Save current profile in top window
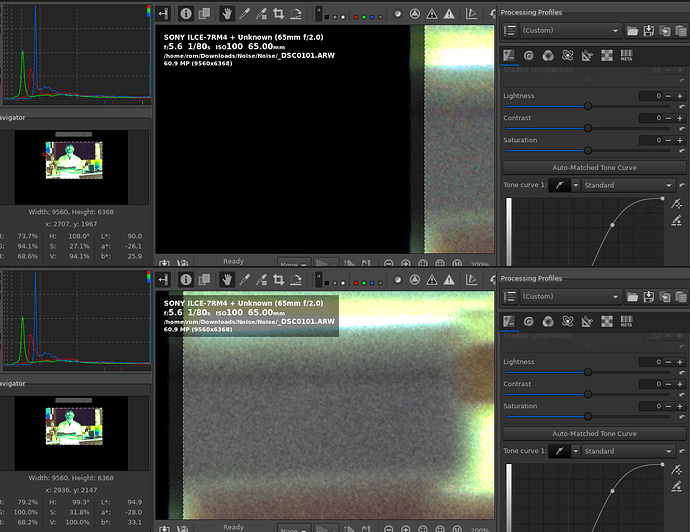Image resolution: width=690 pixels, height=532 pixels. 649,30
